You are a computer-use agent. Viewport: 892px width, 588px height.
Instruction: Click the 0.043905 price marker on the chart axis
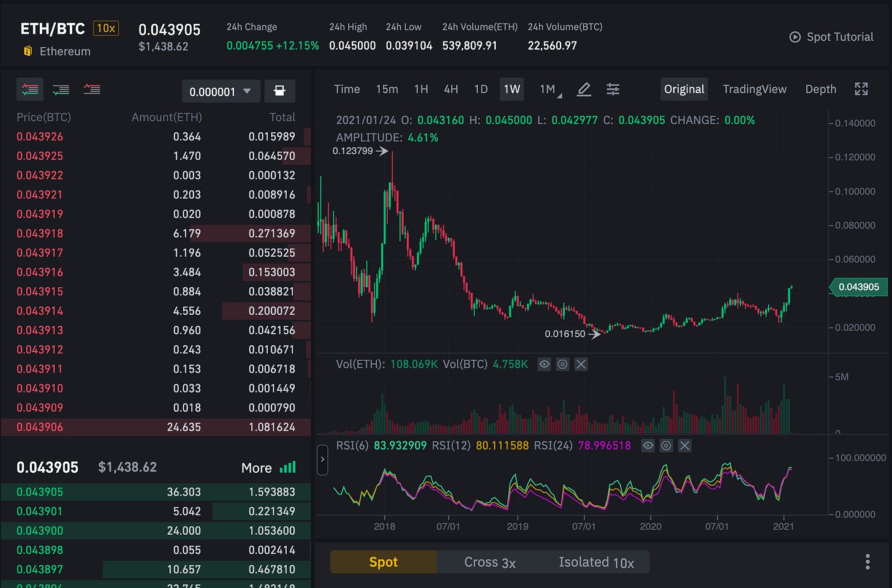tap(858, 287)
